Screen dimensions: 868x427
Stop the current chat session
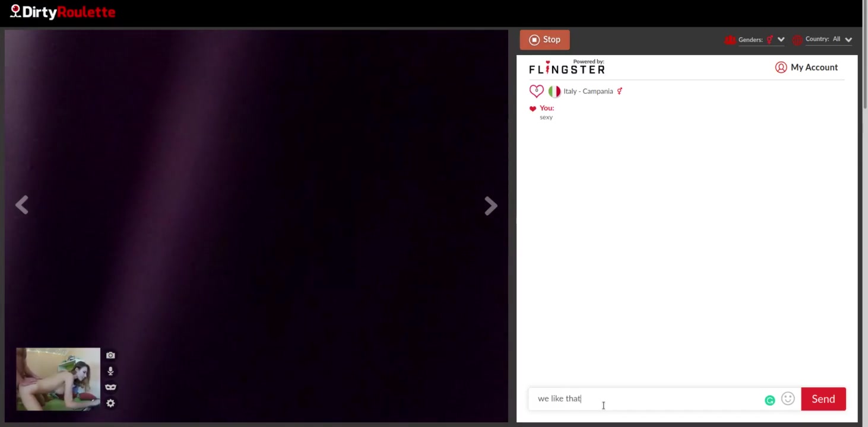tap(544, 40)
